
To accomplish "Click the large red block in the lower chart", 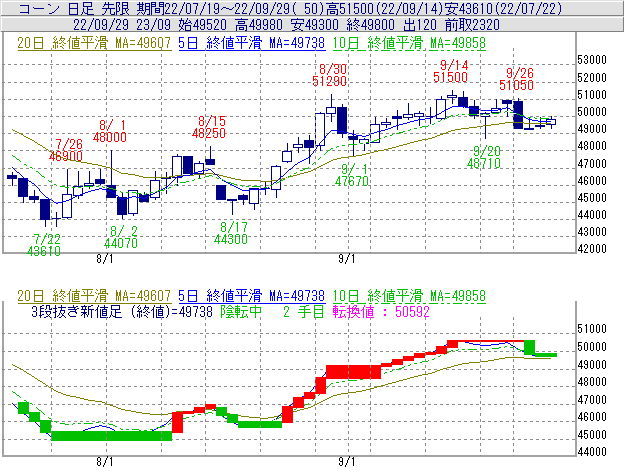I will pyautogui.click(x=353, y=372).
